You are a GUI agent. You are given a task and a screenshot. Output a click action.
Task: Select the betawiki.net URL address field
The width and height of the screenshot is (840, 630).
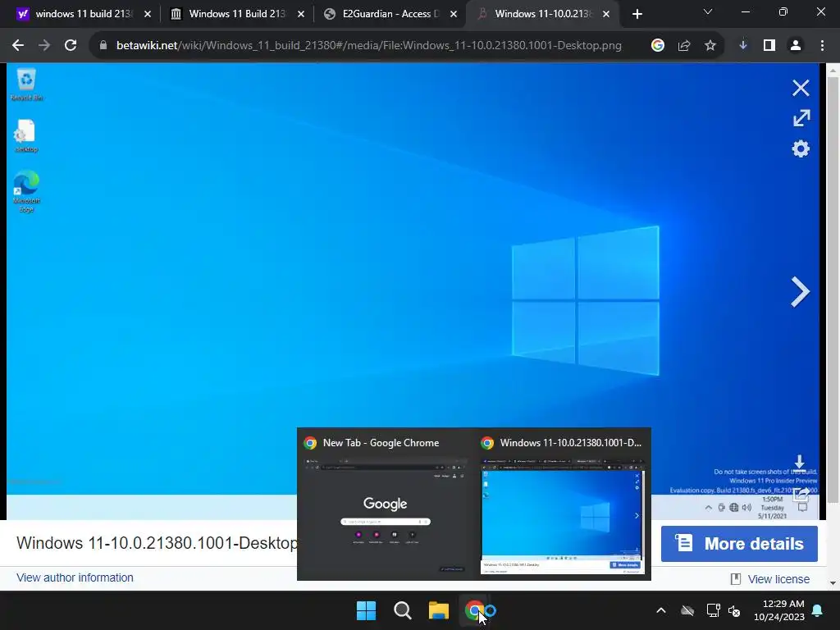click(x=368, y=46)
